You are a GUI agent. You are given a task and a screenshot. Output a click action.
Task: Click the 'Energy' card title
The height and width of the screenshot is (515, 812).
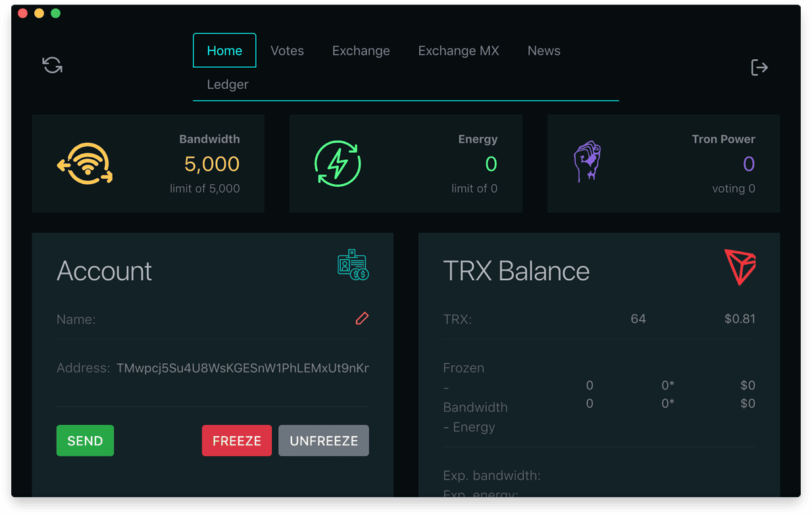(x=478, y=139)
